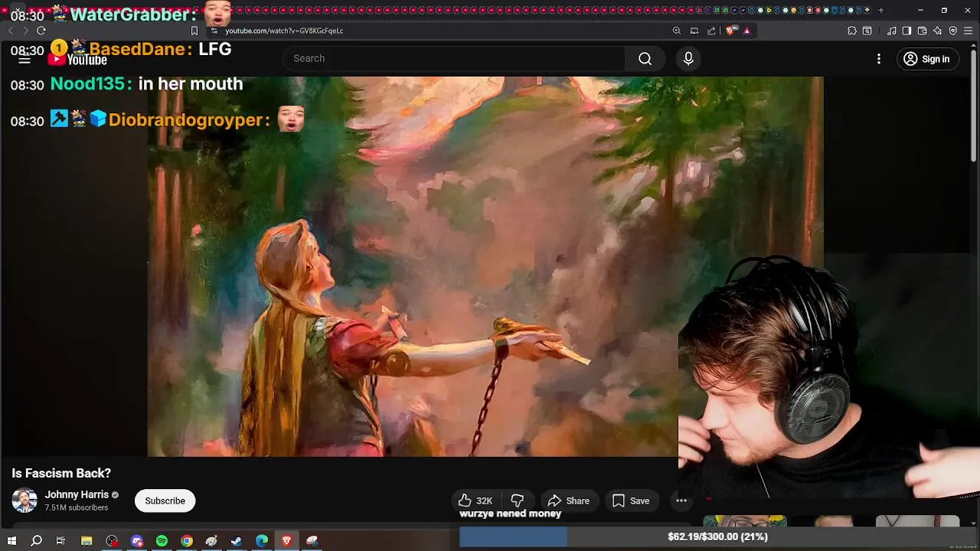Submit search with magnifier button
Image resolution: width=980 pixels, height=551 pixels.
tap(645, 59)
